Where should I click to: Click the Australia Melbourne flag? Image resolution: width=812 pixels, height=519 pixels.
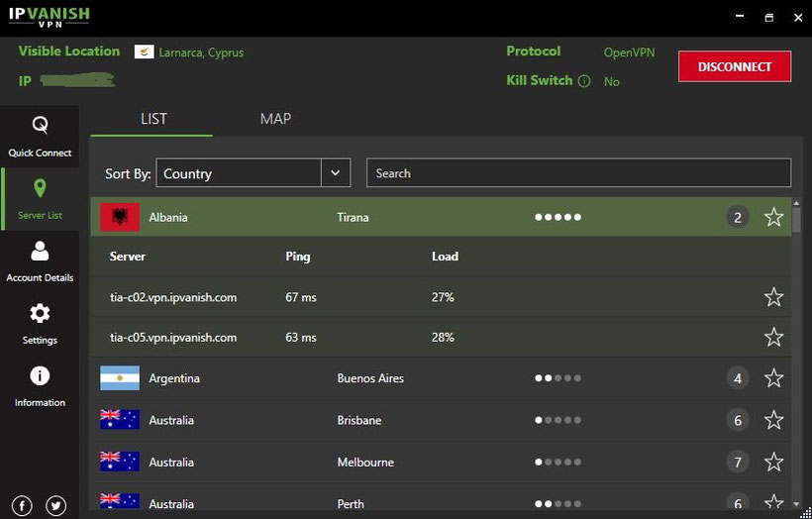click(120, 462)
